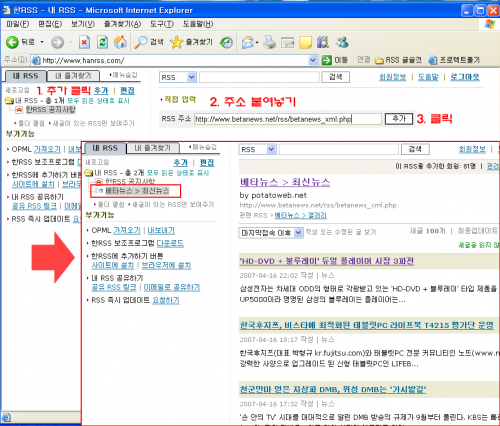Click the Edit page toolbar icon
The image size is (500, 426).
click(287, 42)
